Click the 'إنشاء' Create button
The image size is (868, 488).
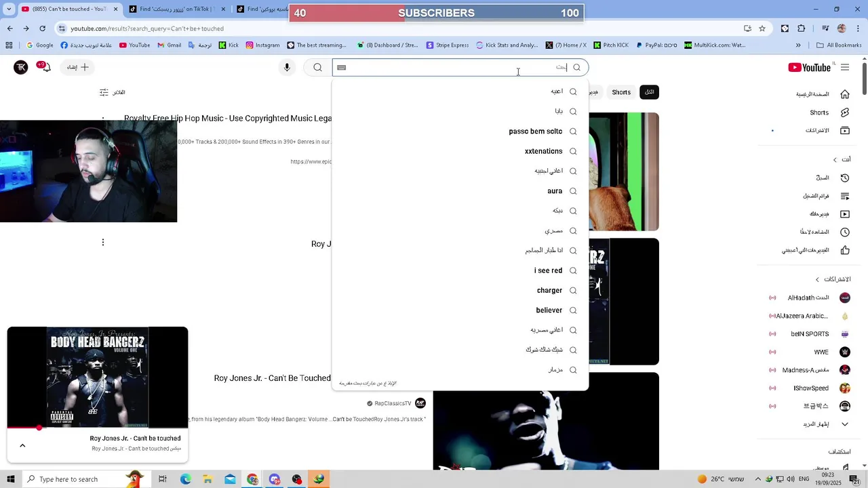tap(78, 67)
